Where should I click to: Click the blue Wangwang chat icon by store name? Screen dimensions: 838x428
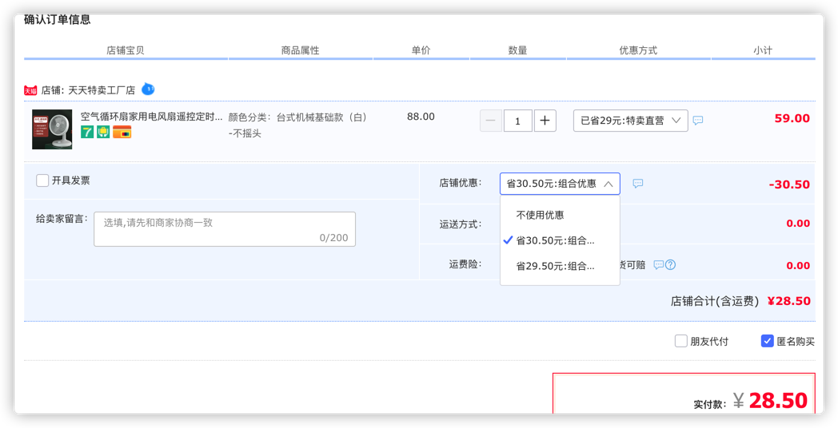coord(148,89)
